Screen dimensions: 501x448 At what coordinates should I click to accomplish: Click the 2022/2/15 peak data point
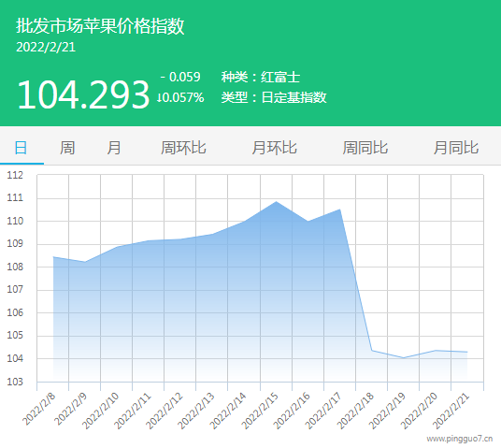(x=276, y=201)
